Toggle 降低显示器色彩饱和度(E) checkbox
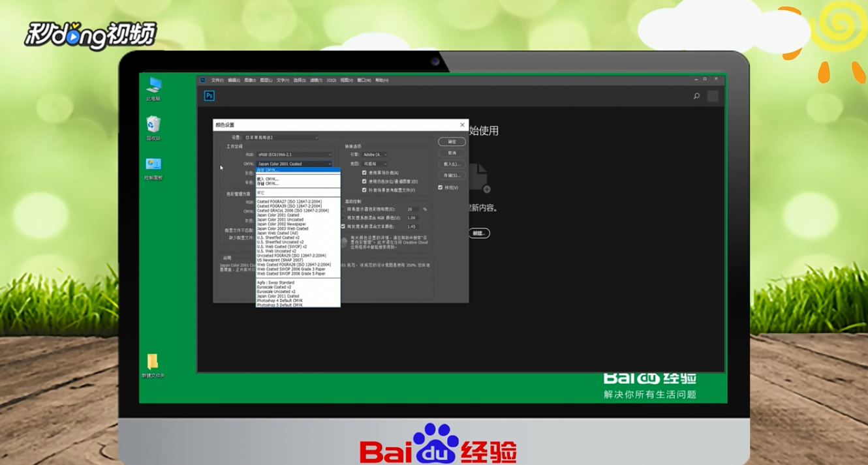The width and height of the screenshot is (868, 465). [x=343, y=209]
